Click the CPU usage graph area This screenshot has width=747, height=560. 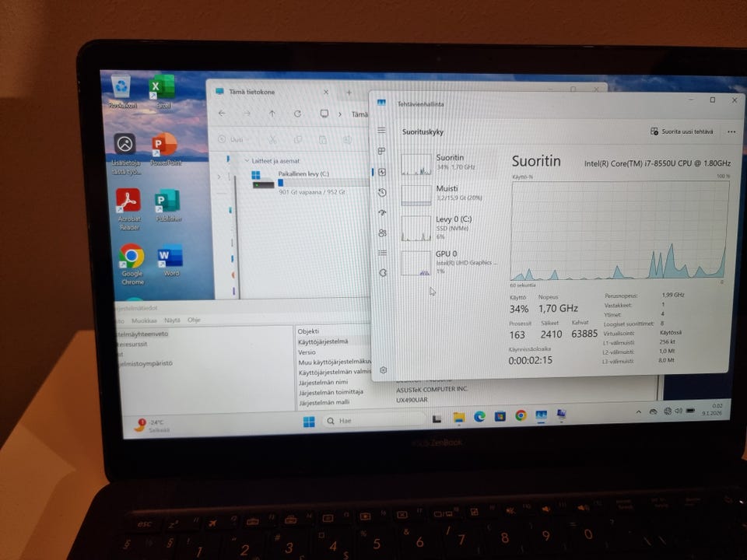click(619, 230)
